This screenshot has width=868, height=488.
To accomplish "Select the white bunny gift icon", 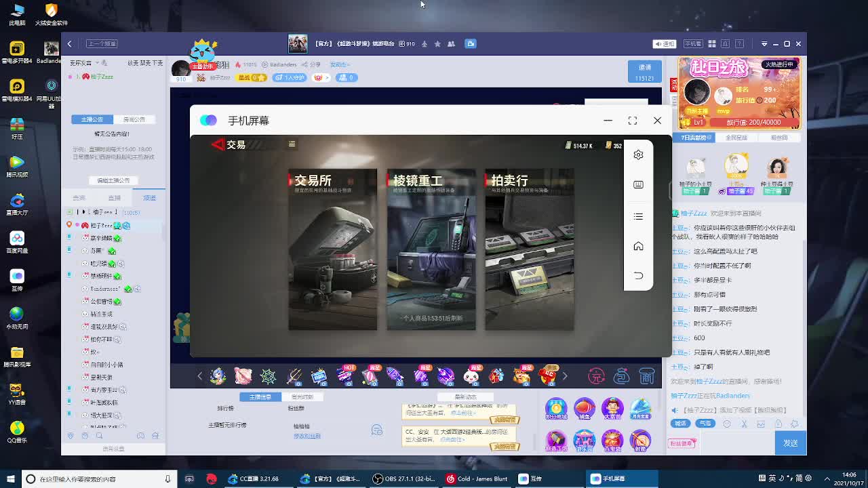I will point(471,376).
